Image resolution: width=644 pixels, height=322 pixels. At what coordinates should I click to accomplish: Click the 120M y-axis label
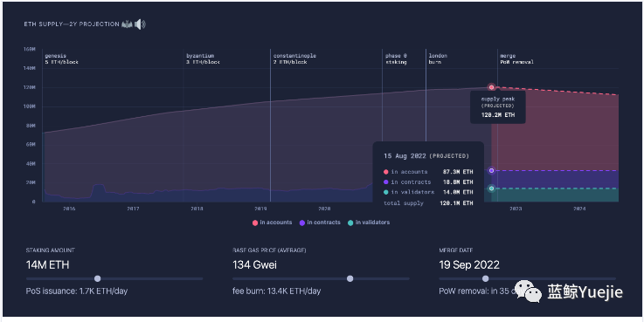(x=29, y=87)
